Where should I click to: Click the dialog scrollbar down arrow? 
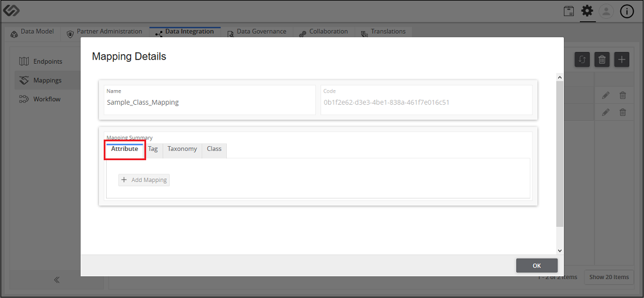tap(560, 250)
